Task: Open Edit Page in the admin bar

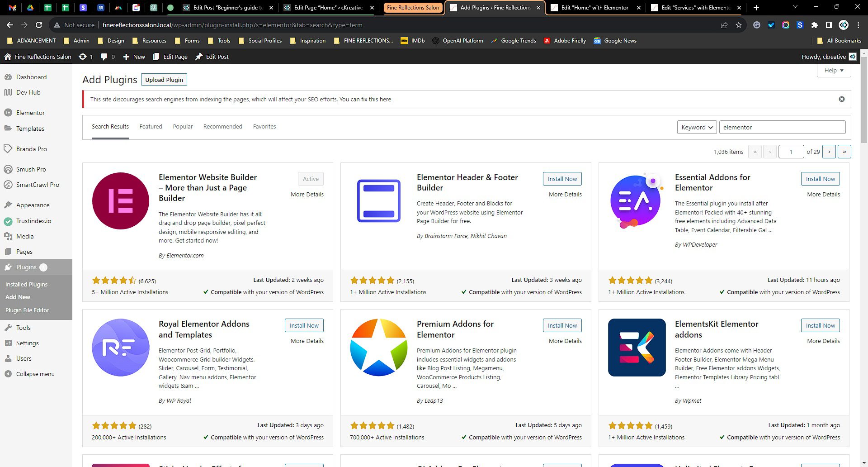Action: [x=170, y=57]
